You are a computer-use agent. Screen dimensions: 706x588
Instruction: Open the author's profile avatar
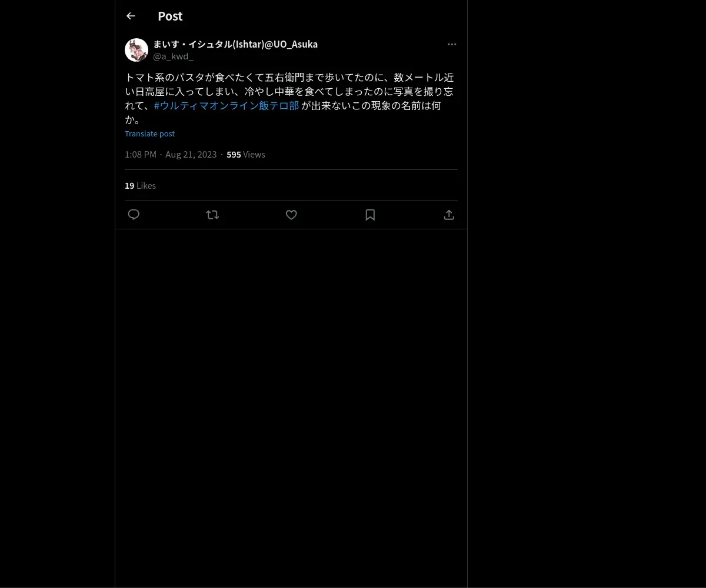coord(136,50)
